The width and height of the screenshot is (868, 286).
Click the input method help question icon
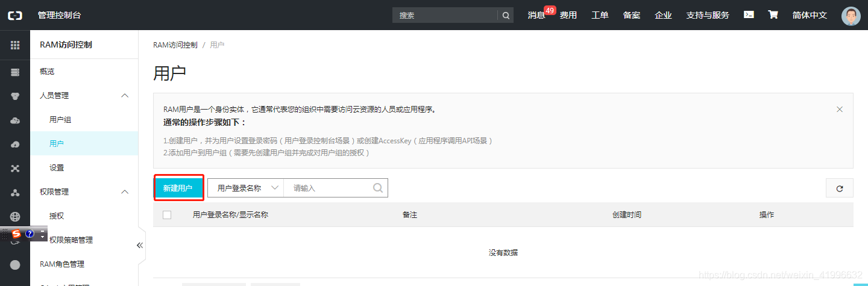click(29, 234)
